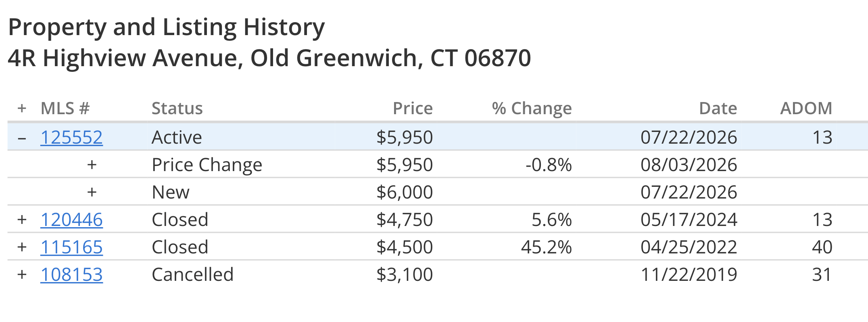Open MLS listing 125552 link
Screen dimensions: 868x322
71,137
